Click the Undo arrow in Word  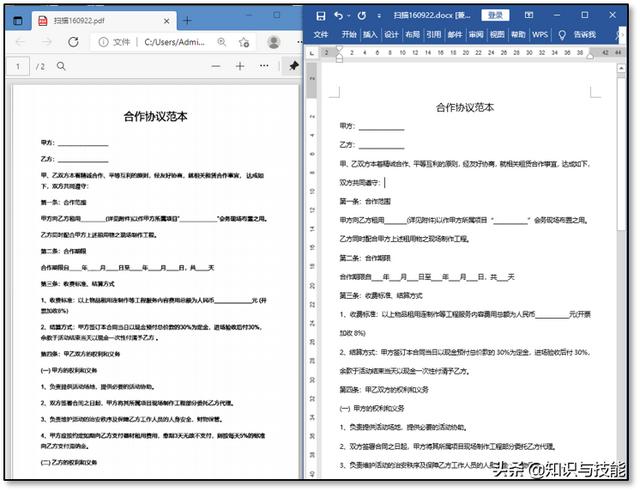pyautogui.click(x=338, y=16)
